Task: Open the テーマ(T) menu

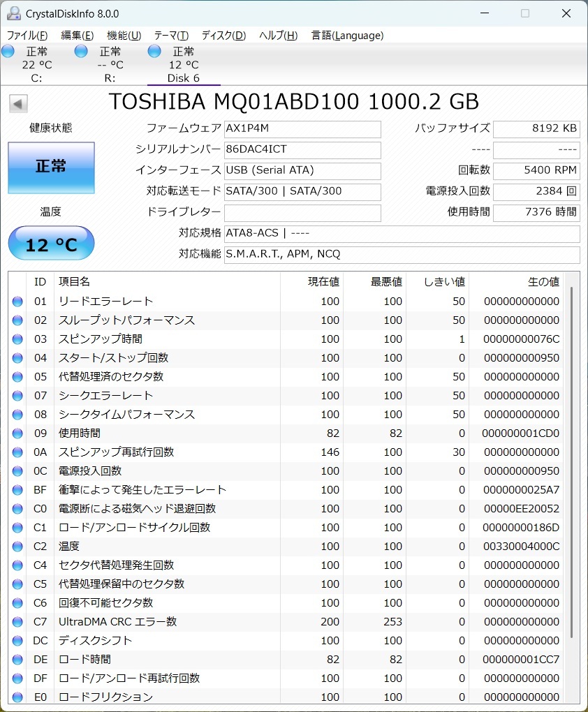Action: click(171, 36)
